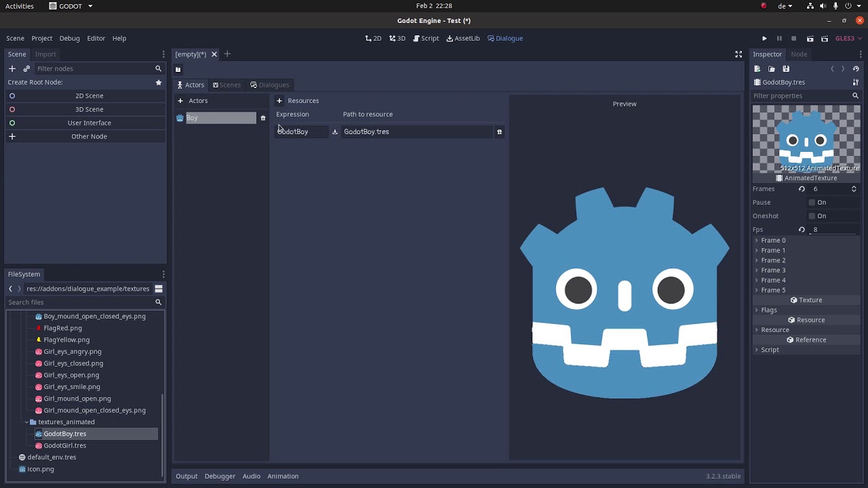
Task: Enable the Oneshot checkbox
Action: tap(812, 216)
